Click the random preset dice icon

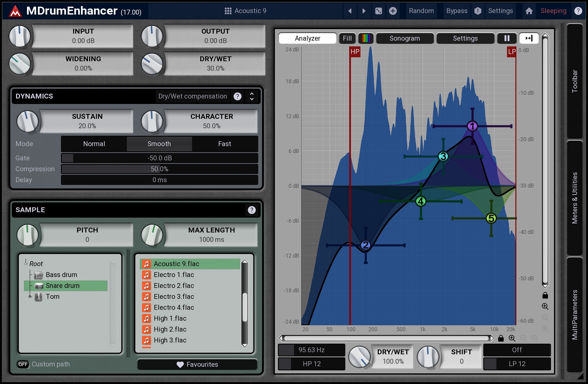[378, 11]
